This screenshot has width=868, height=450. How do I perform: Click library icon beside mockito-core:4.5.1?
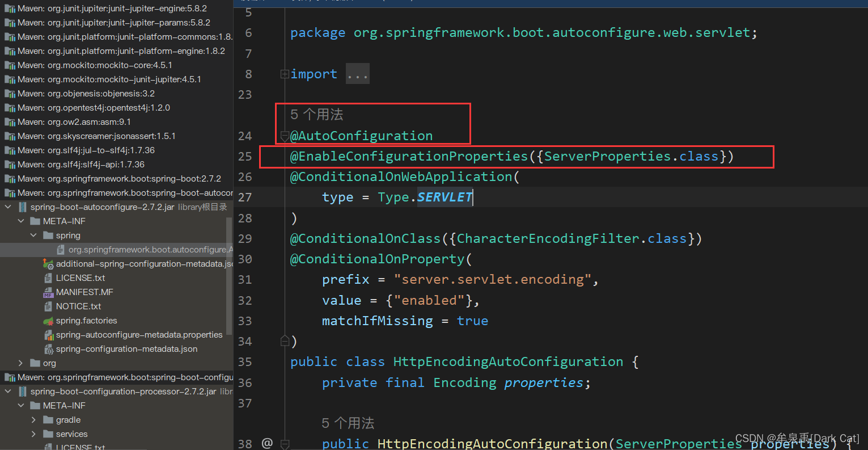pyautogui.click(x=10, y=65)
